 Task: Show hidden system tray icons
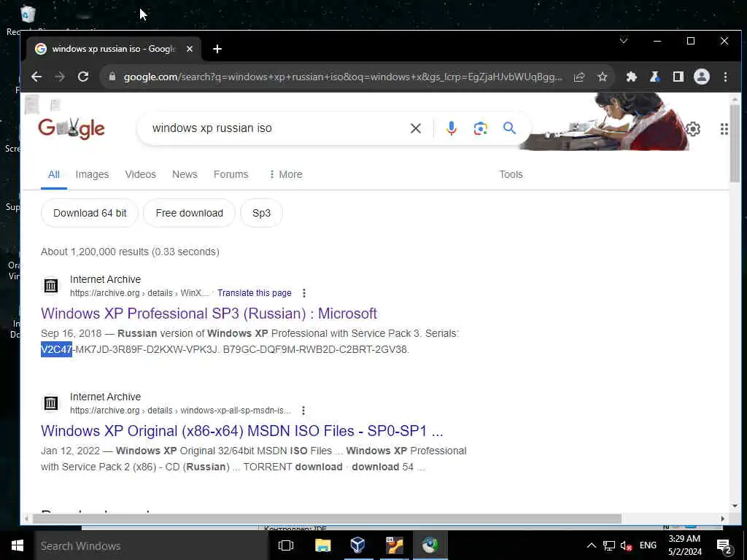(x=591, y=545)
